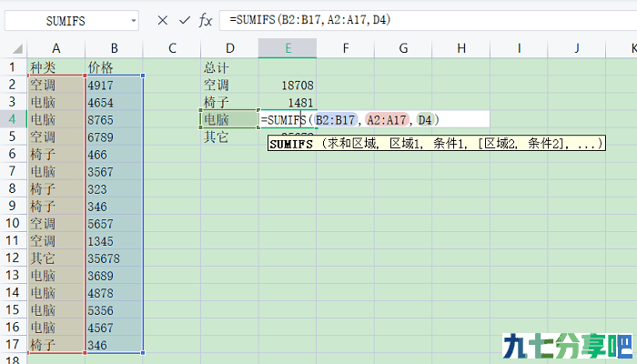The width and height of the screenshot is (637, 364).
Task: Cancel the formula entry with X icon
Action: point(163,20)
